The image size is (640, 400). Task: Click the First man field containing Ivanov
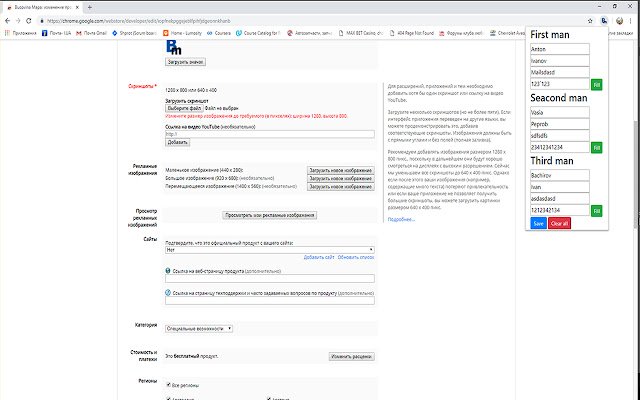(560, 60)
